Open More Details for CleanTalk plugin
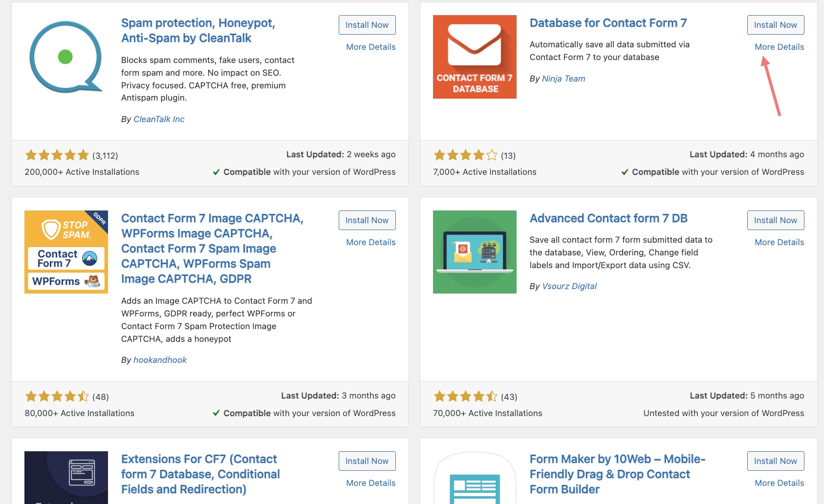The height and width of the screenshot is (504, 824). tap(371, 47)
